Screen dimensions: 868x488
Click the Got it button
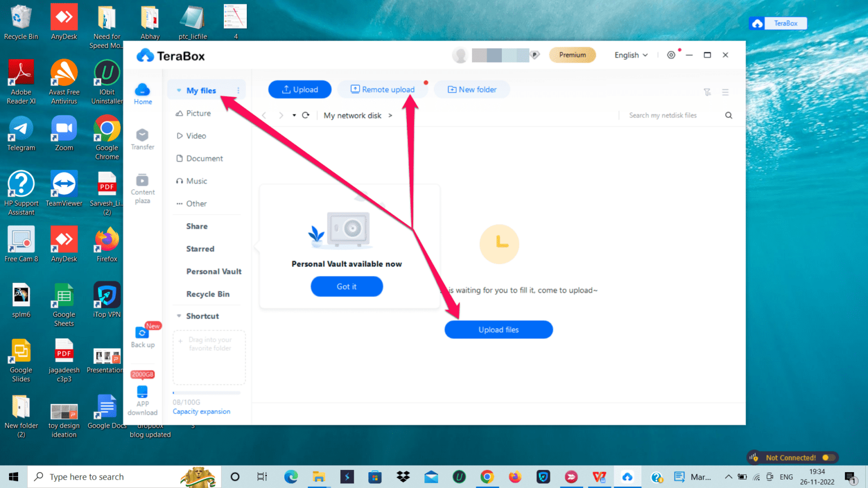point(346,286)
